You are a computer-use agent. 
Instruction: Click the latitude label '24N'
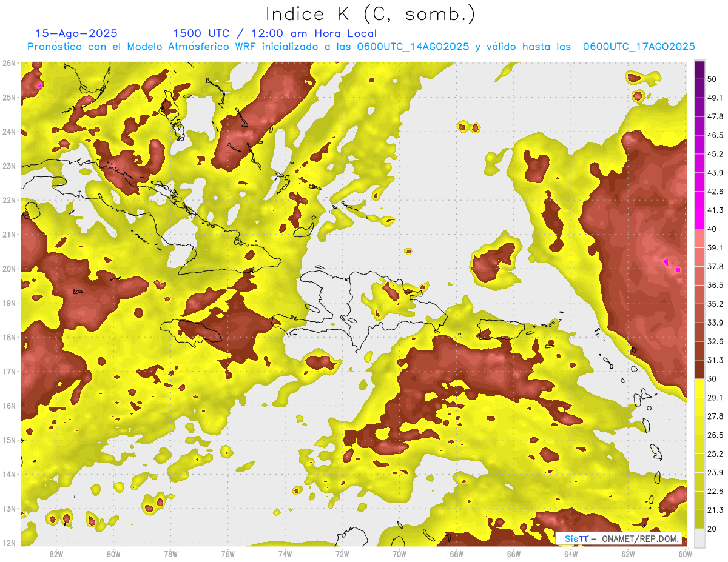click(9, 132)
